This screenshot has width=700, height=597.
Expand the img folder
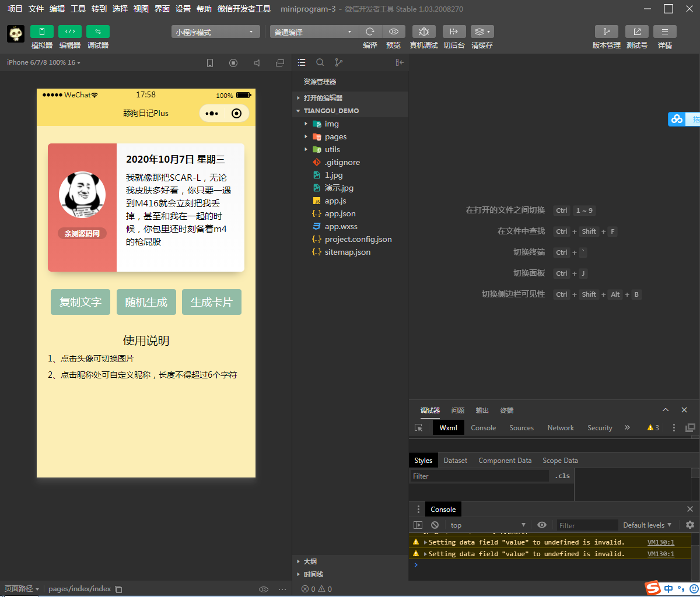tap(350, 124)
